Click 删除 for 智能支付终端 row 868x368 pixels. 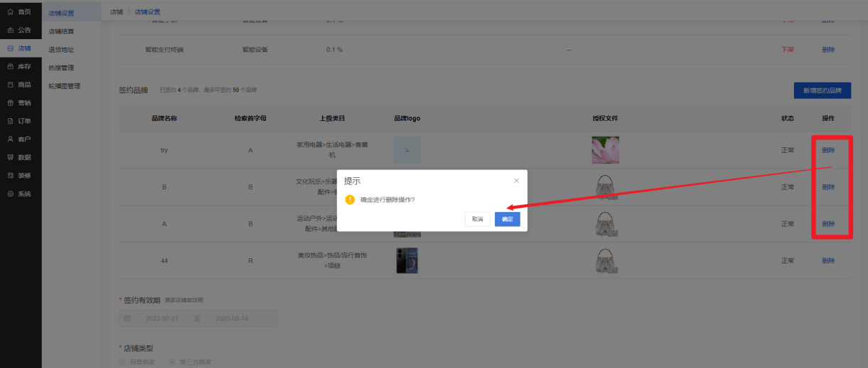tap(828, 50)
